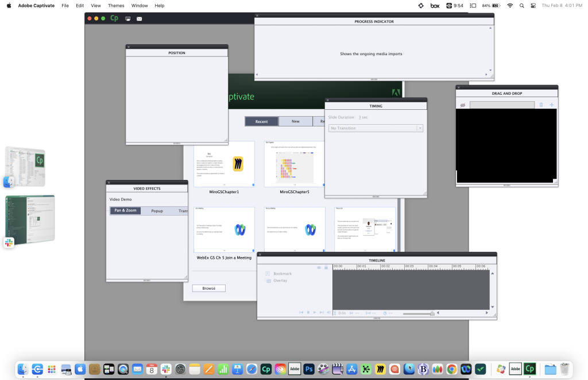588x380 pixels.
Task: Click the Timeline vertical scroll-up arrow
Action: pos(492,272)
